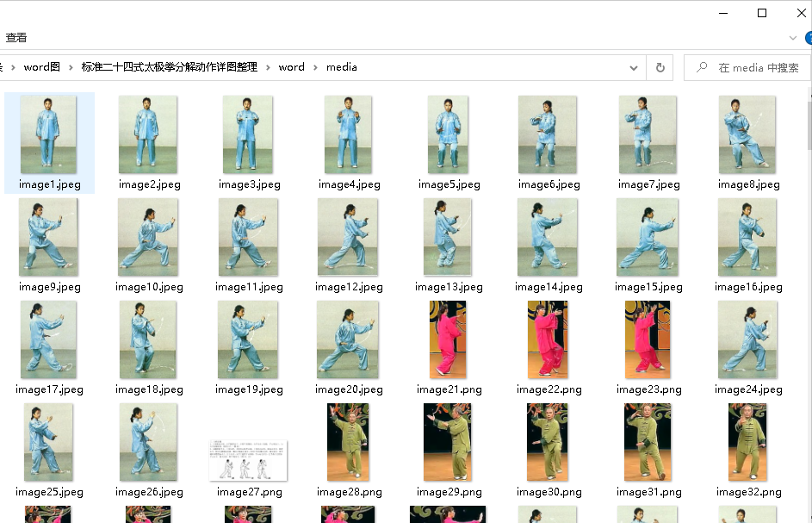The width and height of the screenshot is (812, 523).
Task: Select pink outfit thumbnail image22.png
Action: (548, 339)
